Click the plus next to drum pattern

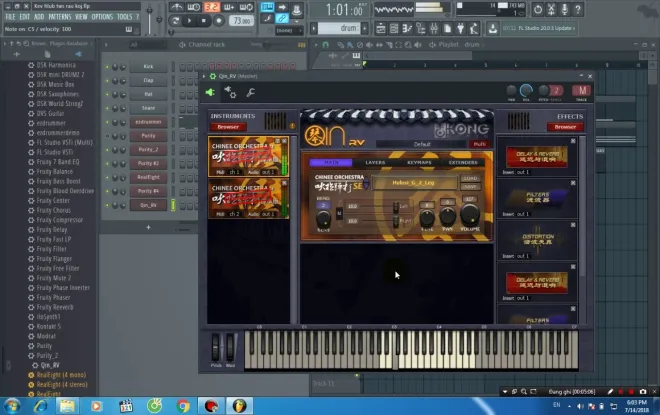pos(365,28)
